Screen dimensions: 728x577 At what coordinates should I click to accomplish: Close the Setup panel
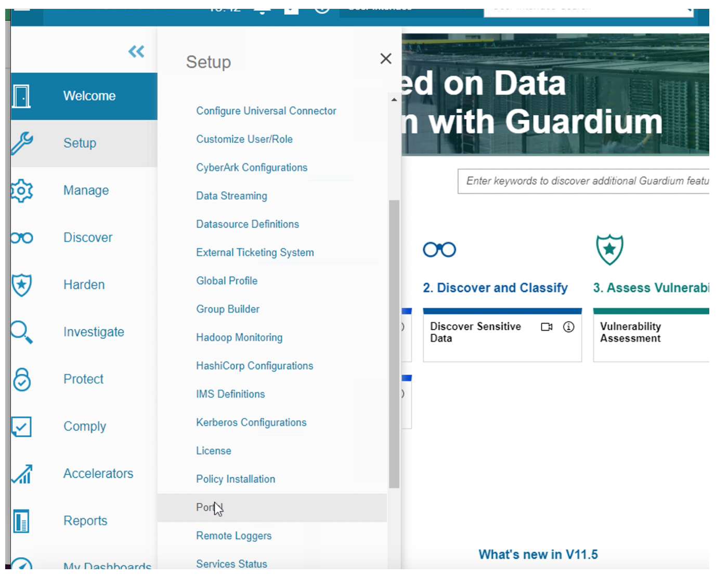click(x=385, y=59)
